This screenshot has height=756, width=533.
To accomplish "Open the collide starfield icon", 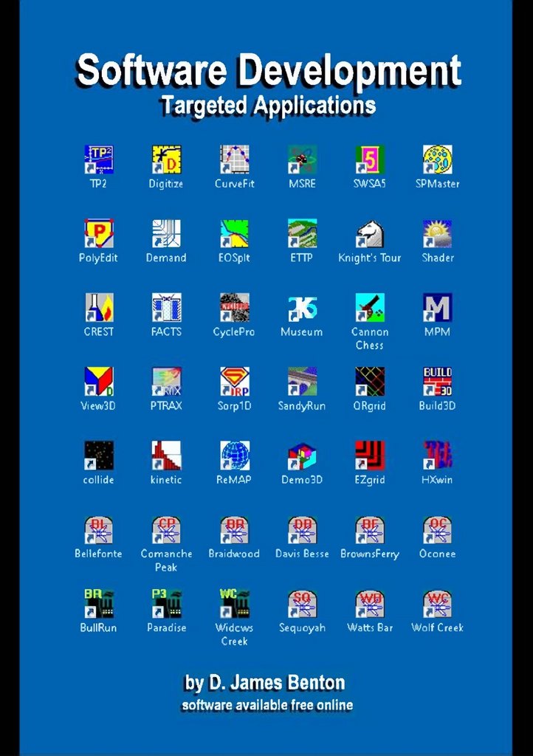I will [99, 455].
